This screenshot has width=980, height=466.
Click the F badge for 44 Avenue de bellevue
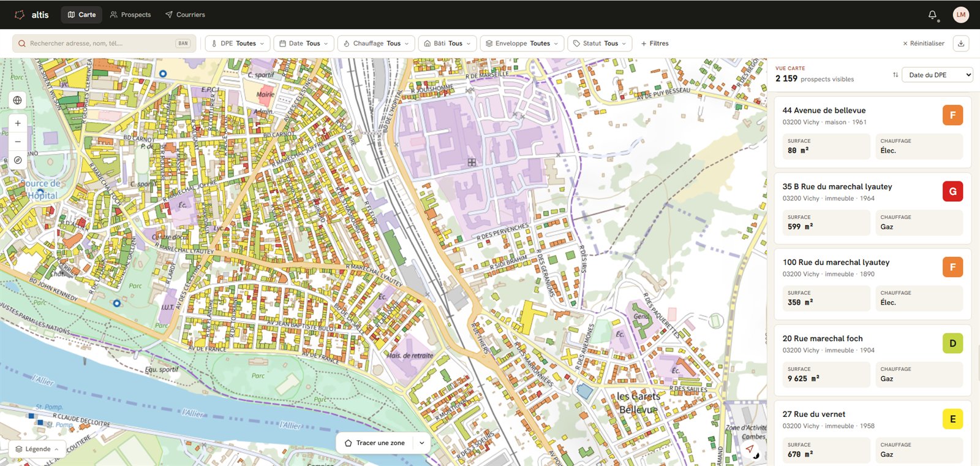952,115
